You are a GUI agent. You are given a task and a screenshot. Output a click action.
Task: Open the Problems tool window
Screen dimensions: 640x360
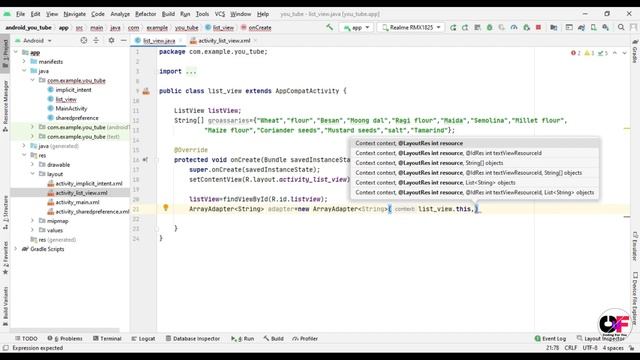click(x=65, y=338)
